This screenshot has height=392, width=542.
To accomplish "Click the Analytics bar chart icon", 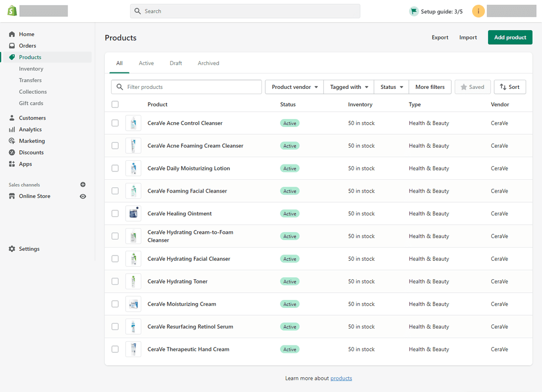I will click(12, 130).
